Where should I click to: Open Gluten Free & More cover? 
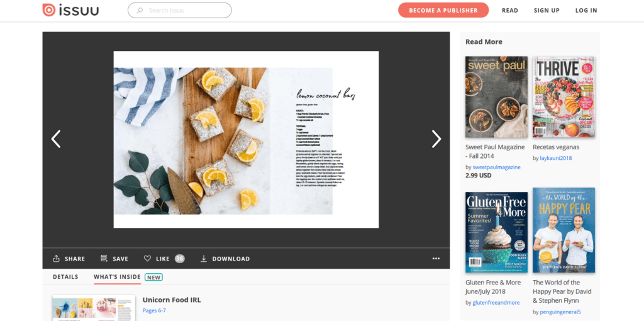(x=497, y=232)
